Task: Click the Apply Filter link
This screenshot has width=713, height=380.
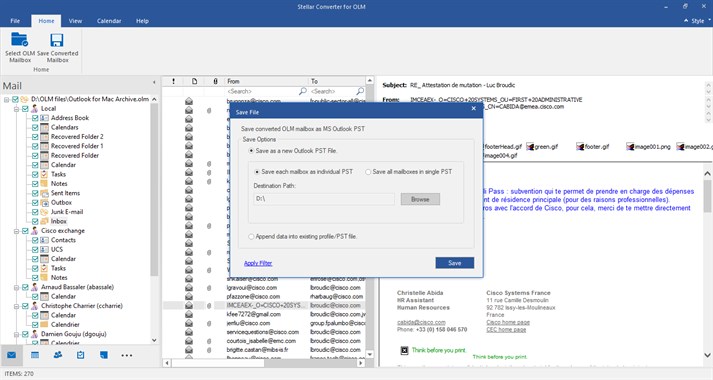Action: [x=258, y=263]
